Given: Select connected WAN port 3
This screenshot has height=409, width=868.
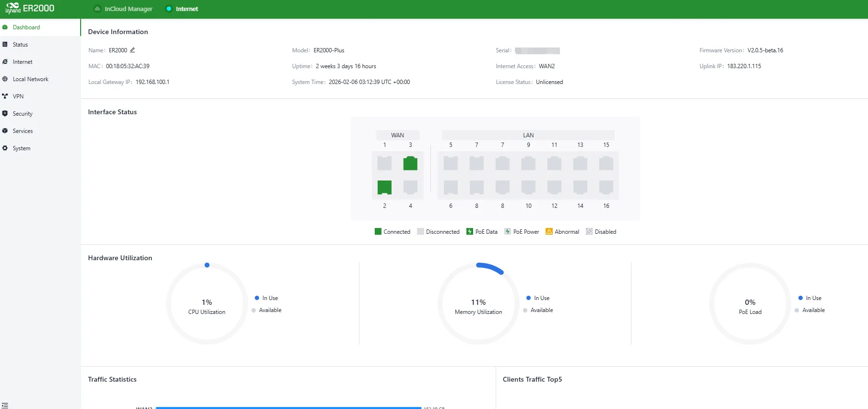Looking at the screenshot, I should [410, 163].
